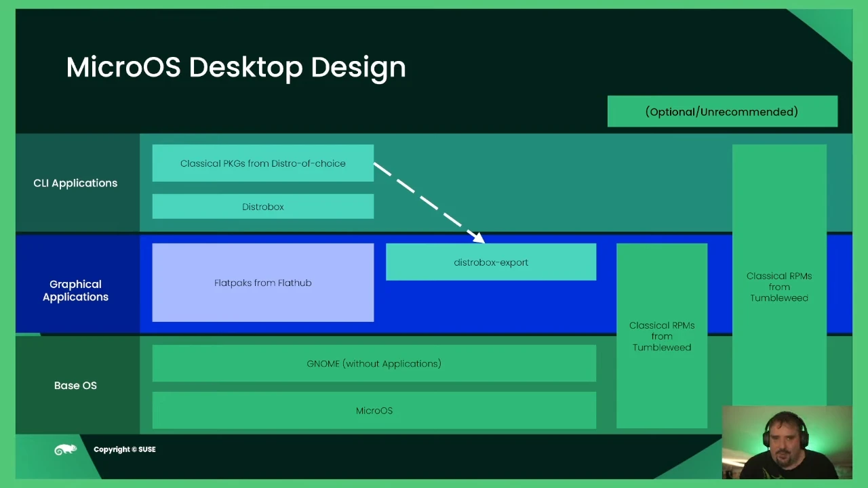Image resolution: width=868 pixels, height=488 pixels.
Task: Select "Classical RPMs from Tumbleweed" column beside distrobox-export
Action: tap(662, 336)
